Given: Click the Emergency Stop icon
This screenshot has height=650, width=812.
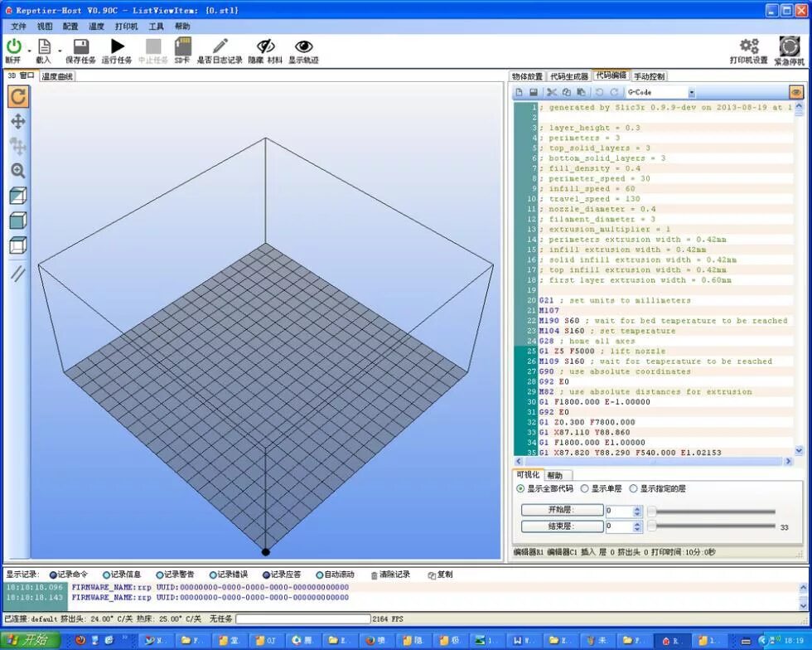Looking at the screenshot, I should [789, 46].
